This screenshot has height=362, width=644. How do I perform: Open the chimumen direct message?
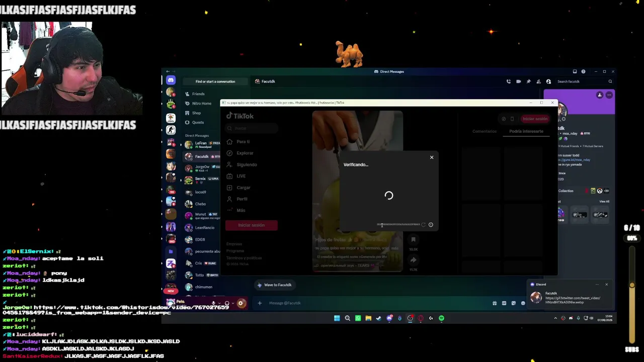[203, 287]
